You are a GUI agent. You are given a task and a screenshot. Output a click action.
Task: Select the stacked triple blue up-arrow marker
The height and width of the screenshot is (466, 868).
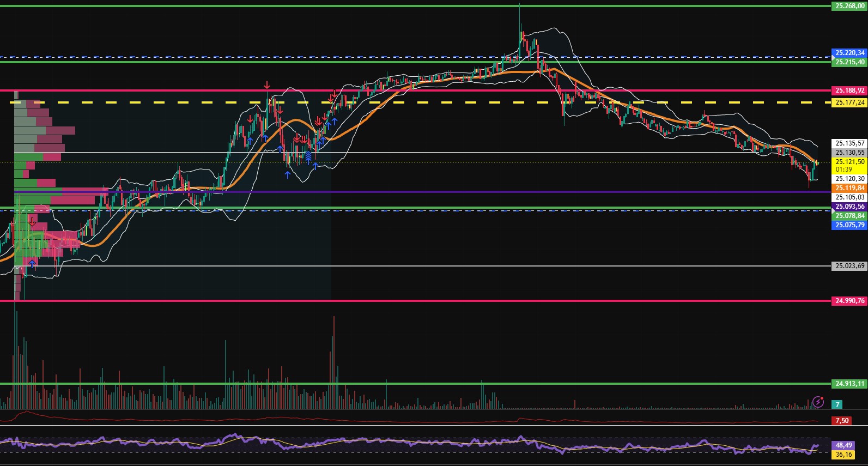(308, 158)
